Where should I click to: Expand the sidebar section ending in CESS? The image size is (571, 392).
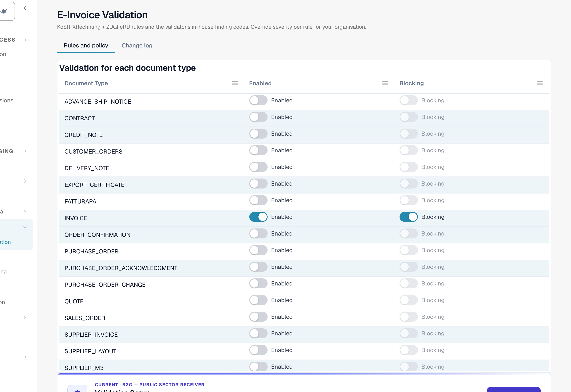[x=25, y=40]
